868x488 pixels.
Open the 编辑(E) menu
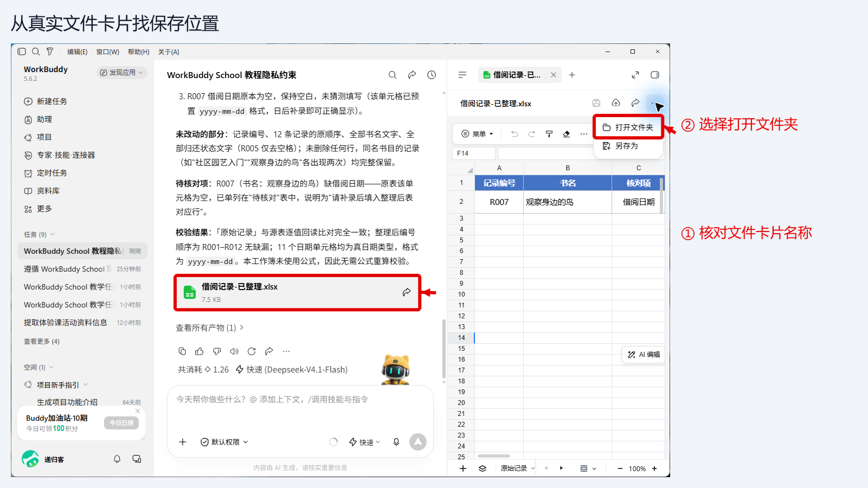[78, 52]
